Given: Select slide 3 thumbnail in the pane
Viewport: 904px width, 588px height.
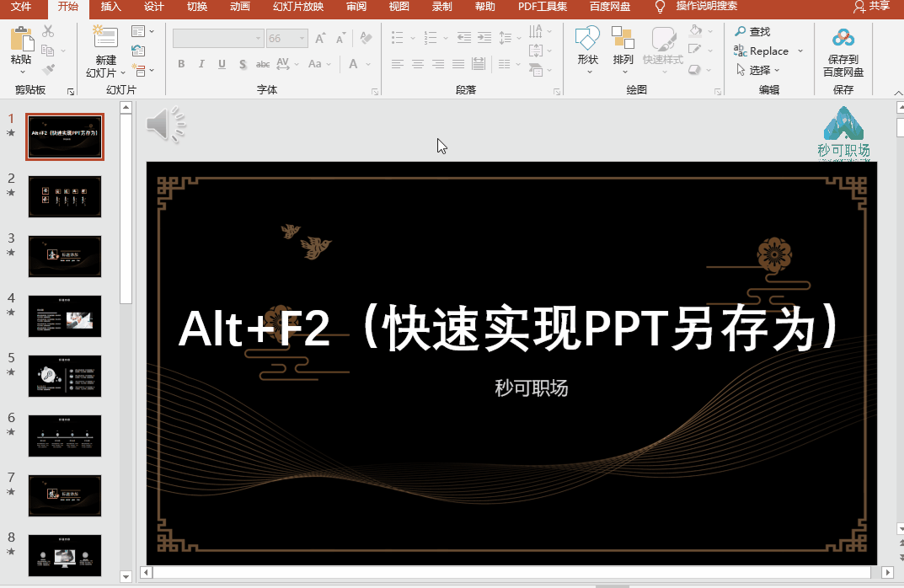Looking at the screenshot, I should tap(65, 256).
